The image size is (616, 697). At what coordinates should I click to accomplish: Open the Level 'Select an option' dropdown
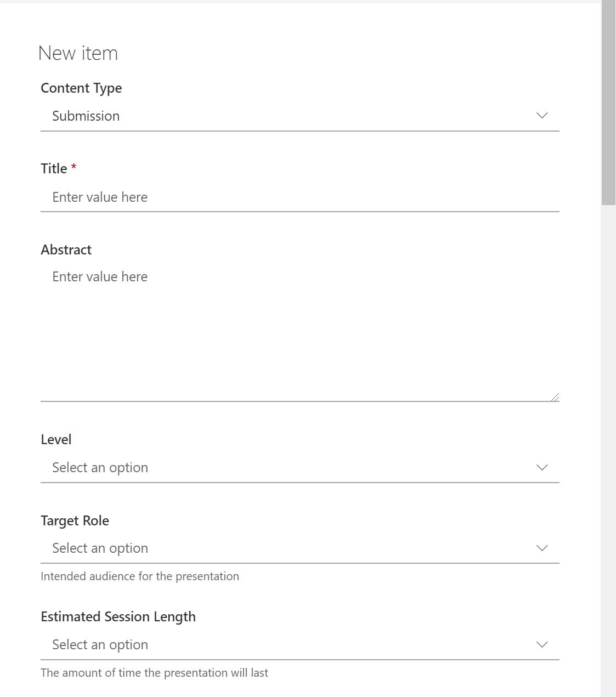tap(300, 467)
